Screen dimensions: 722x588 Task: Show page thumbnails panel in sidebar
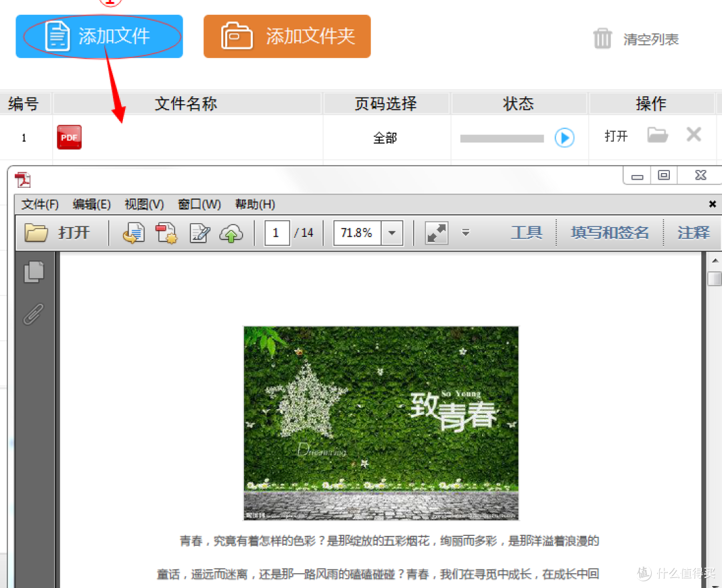(33, 271)
